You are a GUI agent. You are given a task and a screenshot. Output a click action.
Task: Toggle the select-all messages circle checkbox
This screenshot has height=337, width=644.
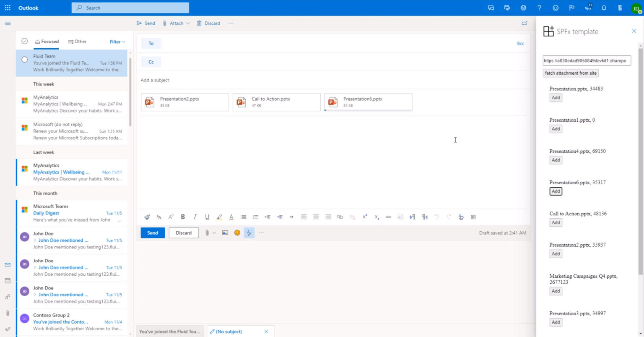click(24, 41)
